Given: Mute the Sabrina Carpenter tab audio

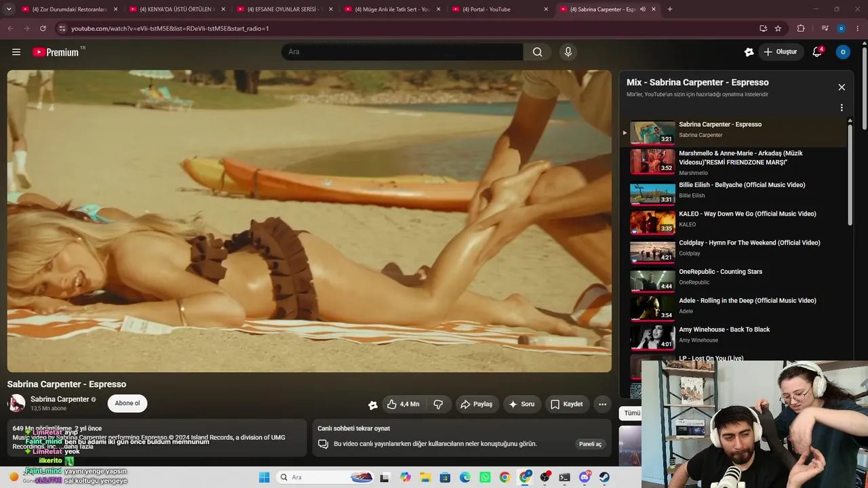Looking at the screenshot, I should (642, 9).
